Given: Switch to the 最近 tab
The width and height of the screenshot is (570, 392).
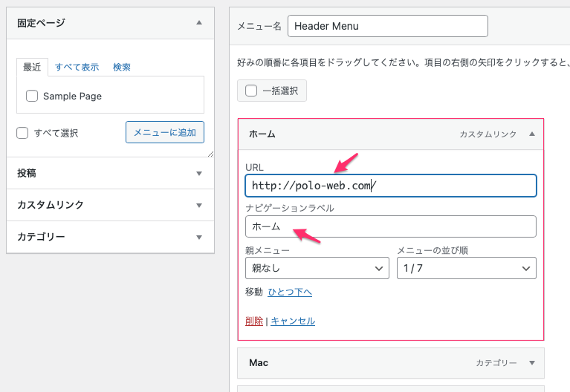Looking at the screenshot, I should [32, 67].
